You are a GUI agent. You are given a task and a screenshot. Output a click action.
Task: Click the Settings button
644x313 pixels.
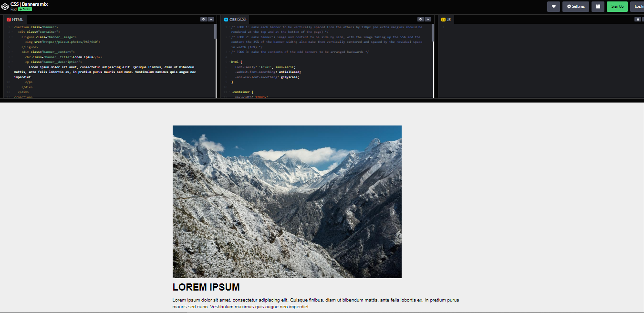pyautogui.click(x=575, y=6)
